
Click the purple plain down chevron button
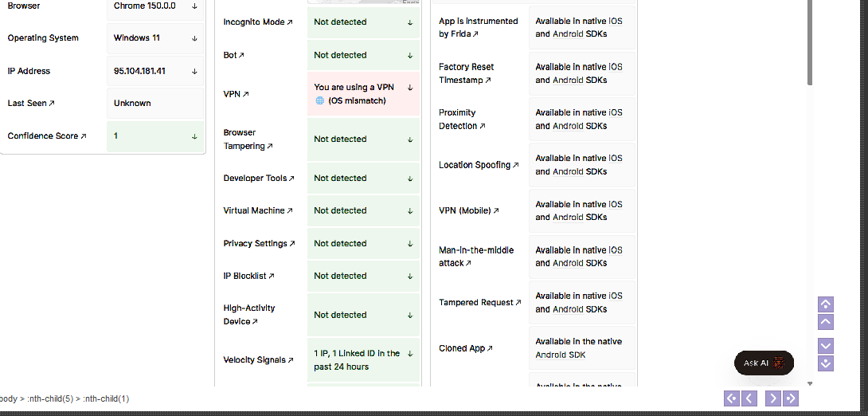click(825, 346)
